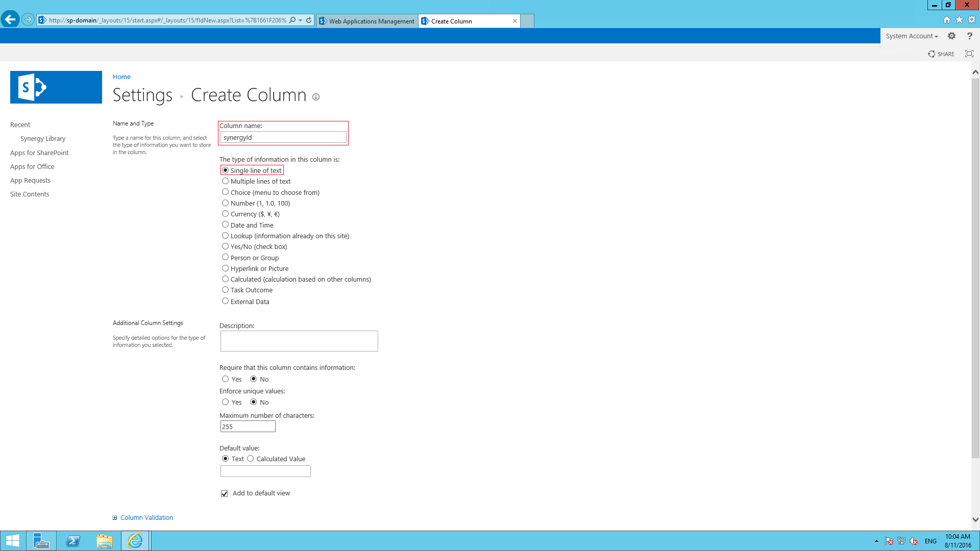980x551 pixels.
Task: Select Calculated column type radio
Action: (x=225, y=279)
